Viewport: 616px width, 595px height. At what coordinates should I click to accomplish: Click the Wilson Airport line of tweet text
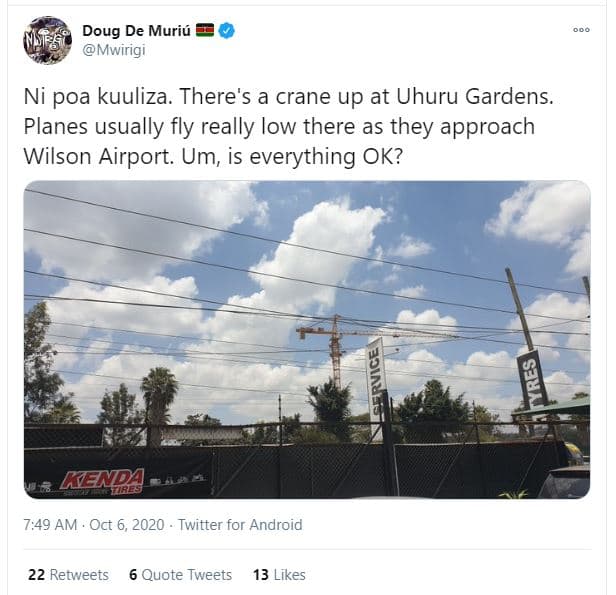pyautogui.click(x=213, y=156)
